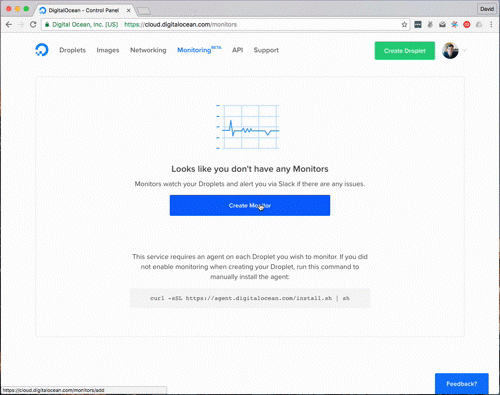Click the colorful star extension icon

coord(454,24)
